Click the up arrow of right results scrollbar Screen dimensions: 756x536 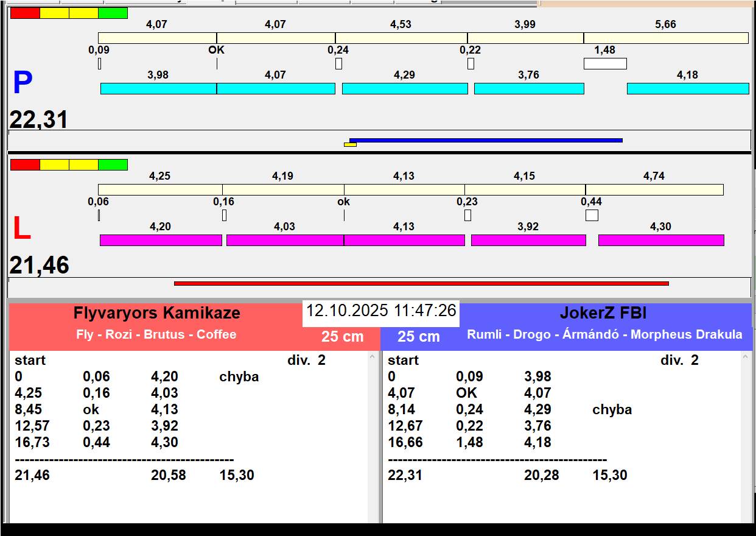click(x=746, y=356)
